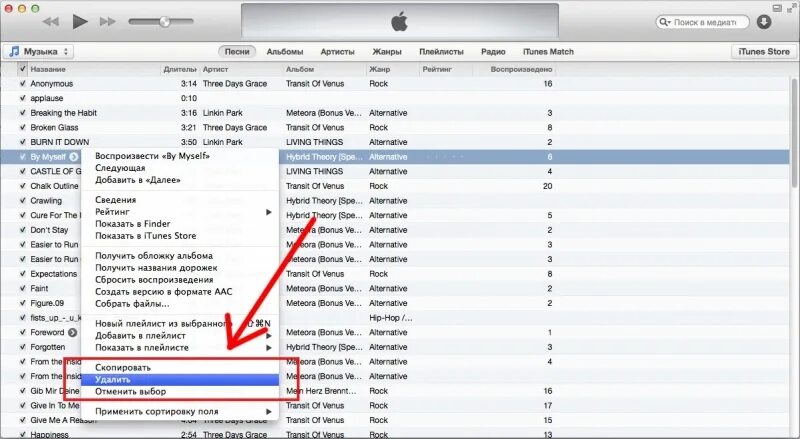
Task: Click the Hip-Hop genre cell
Action: point(390,318)
